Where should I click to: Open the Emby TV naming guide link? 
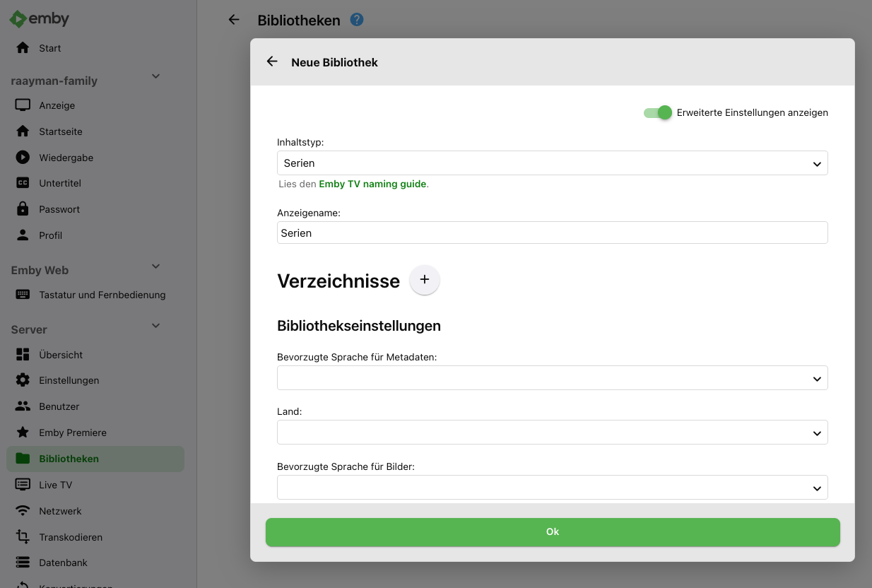click(372, 184)
